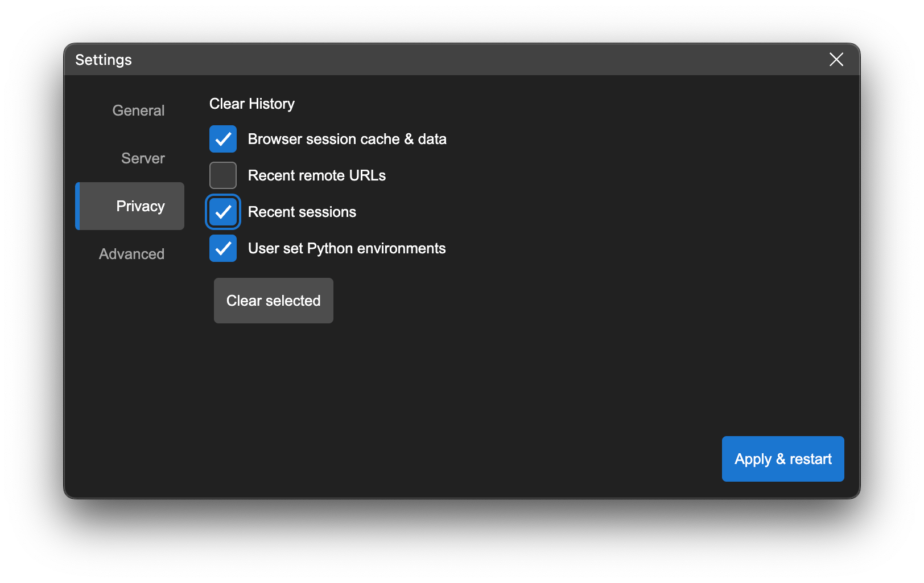This screenshot has height=583, width=924.
Task: Click the 'Browser session cache & data' label
Action: [347, 139]
